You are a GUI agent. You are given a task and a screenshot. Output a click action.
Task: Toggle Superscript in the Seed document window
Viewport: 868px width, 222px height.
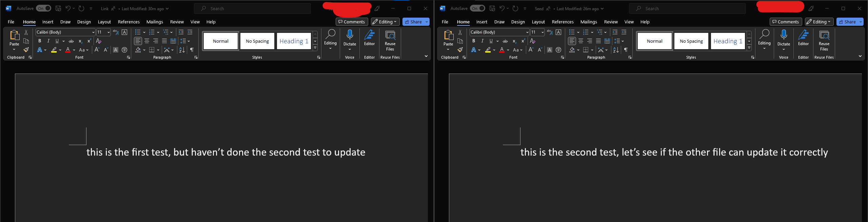[523, 41]
